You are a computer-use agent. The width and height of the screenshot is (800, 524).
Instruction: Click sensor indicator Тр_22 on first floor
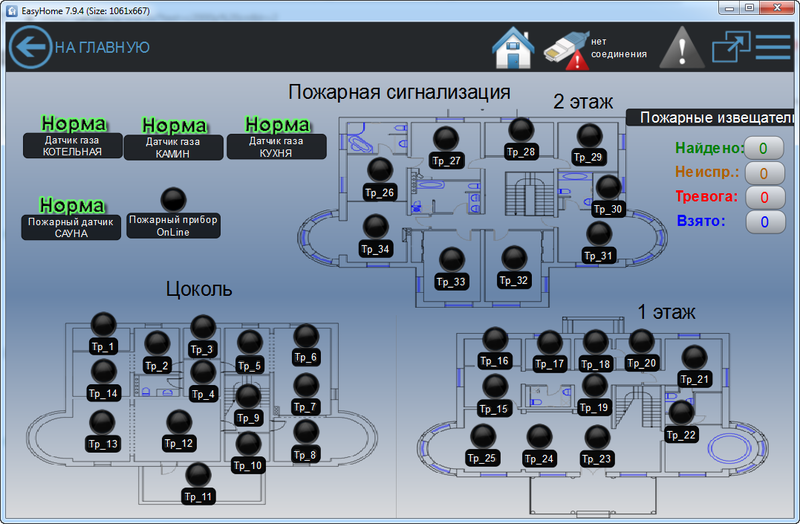[681, 413]
